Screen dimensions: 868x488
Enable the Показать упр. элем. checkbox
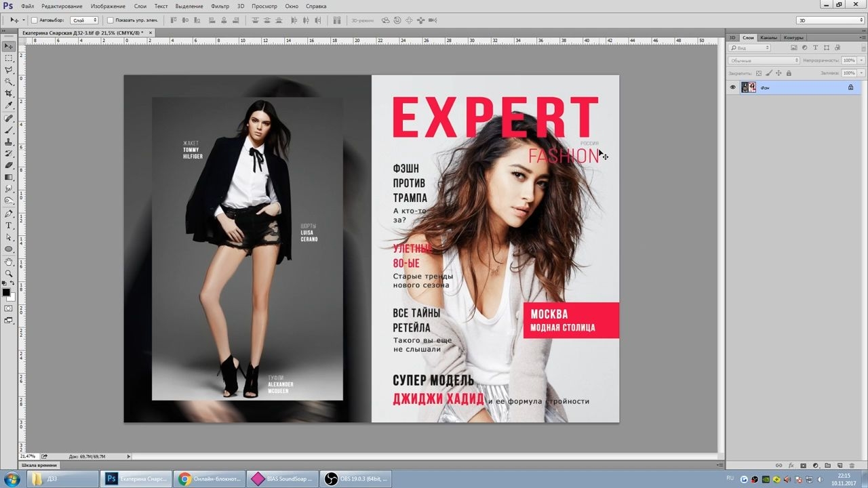click(111, 20)
